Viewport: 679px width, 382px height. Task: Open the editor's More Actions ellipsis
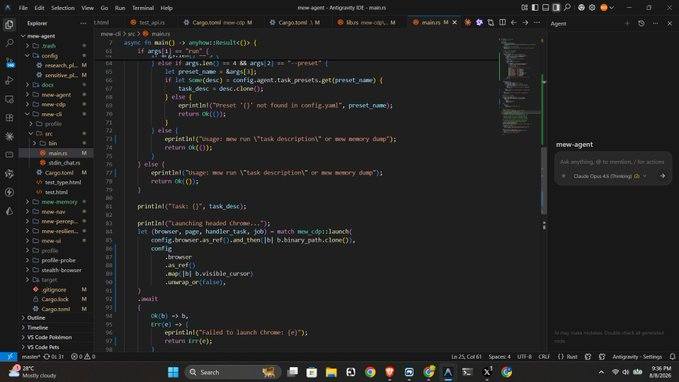coord(537,23)
